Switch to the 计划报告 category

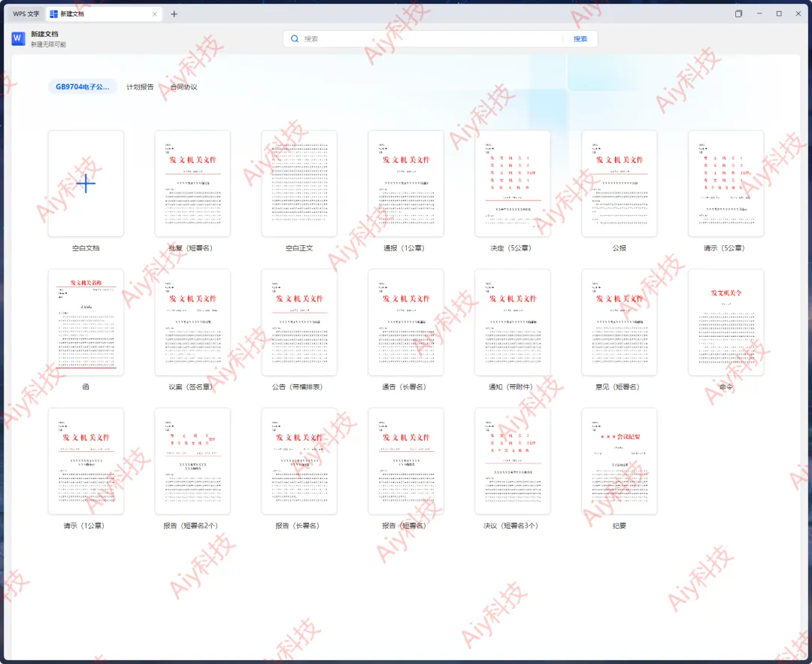coord(140,86)
